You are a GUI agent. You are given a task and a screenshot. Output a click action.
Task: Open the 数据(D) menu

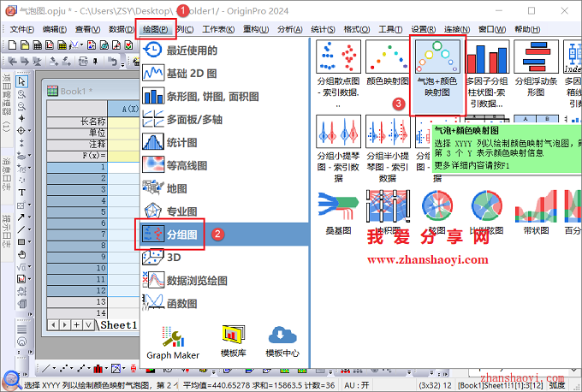pos(121,29)
